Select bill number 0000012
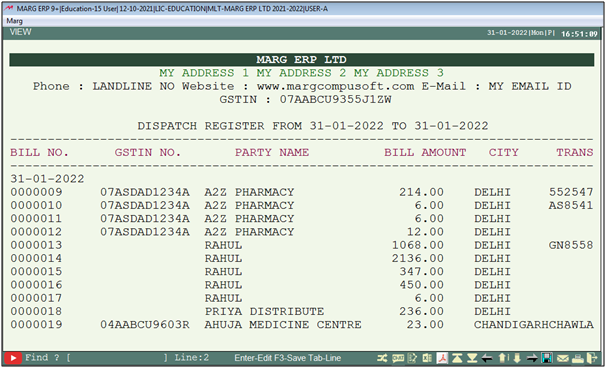The image size is (607, 368). click(x=36, y=232)
